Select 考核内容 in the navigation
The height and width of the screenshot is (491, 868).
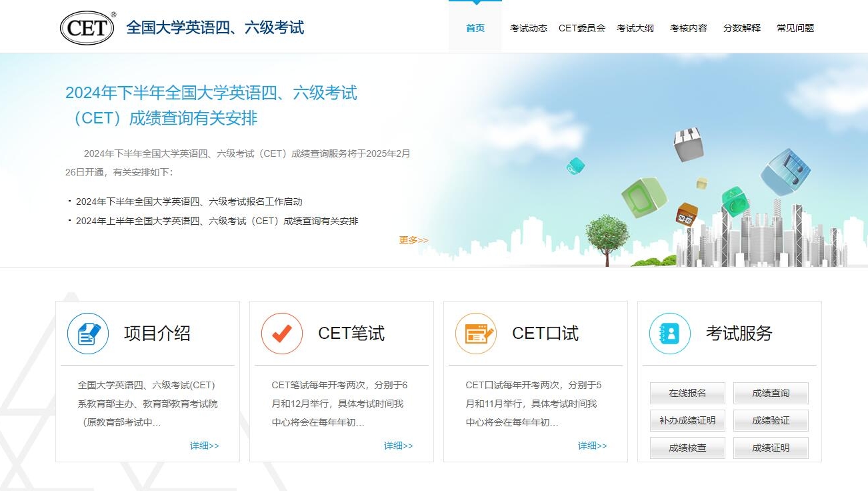point(688,28)
